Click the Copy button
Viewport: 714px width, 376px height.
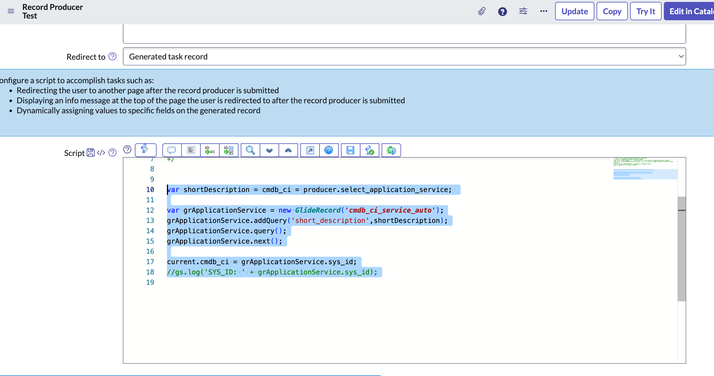click(612, 11)
